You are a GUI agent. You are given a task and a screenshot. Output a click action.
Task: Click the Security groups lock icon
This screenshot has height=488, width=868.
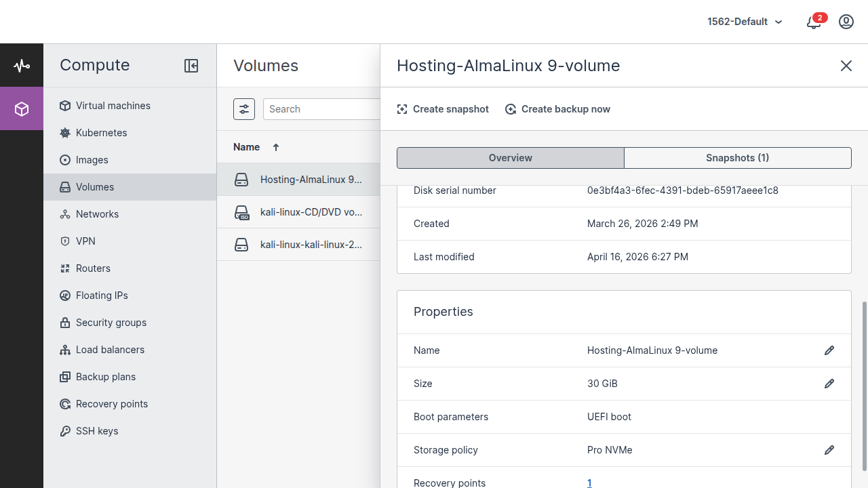(x=65, y=323)
